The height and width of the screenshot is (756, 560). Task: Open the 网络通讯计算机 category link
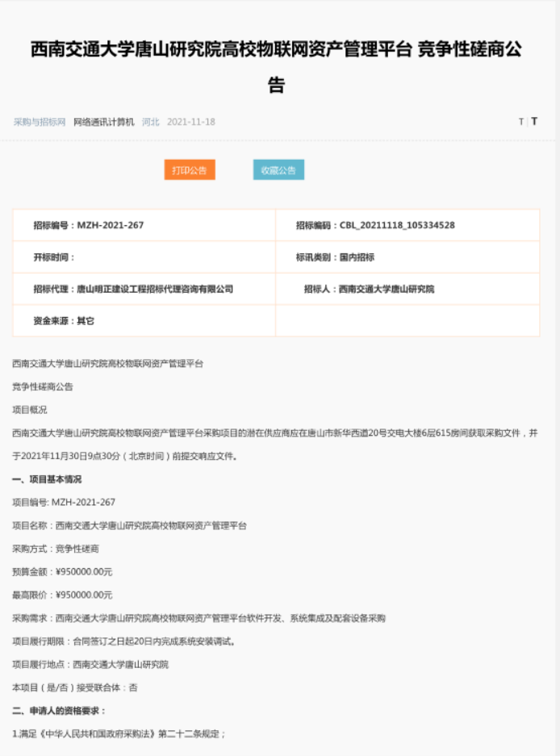(x=104, y=122)
